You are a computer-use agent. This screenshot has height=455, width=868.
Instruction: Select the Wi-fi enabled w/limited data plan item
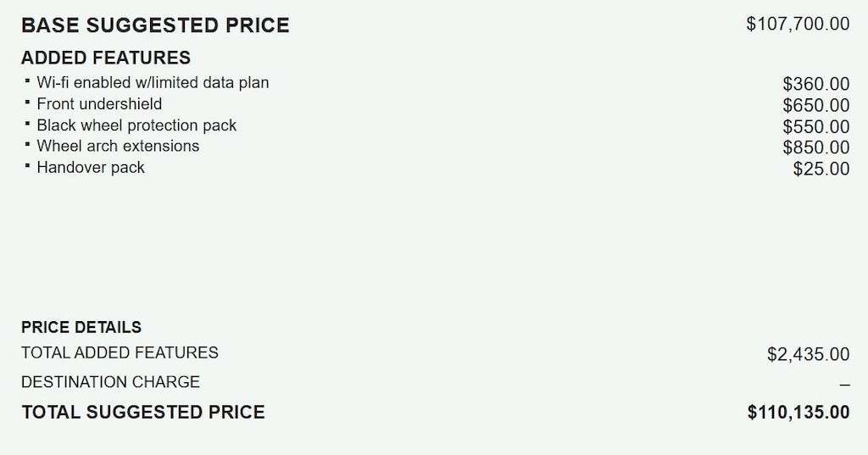(153, 82)
